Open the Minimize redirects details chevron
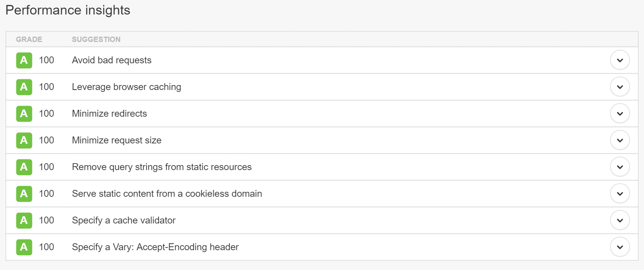This screenshot has height=270, width=644. (x=620, y=113)
